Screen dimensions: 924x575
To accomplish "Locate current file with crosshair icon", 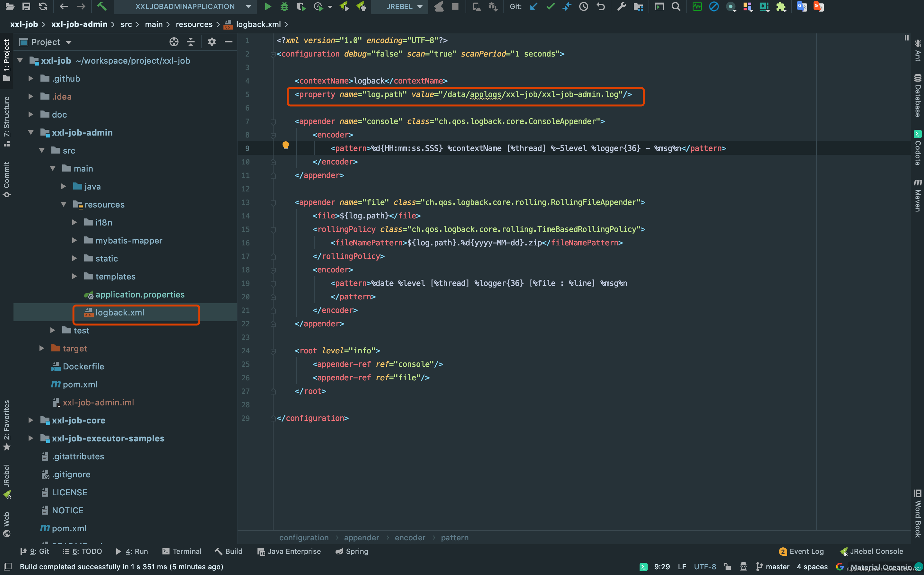I will 174,42.
